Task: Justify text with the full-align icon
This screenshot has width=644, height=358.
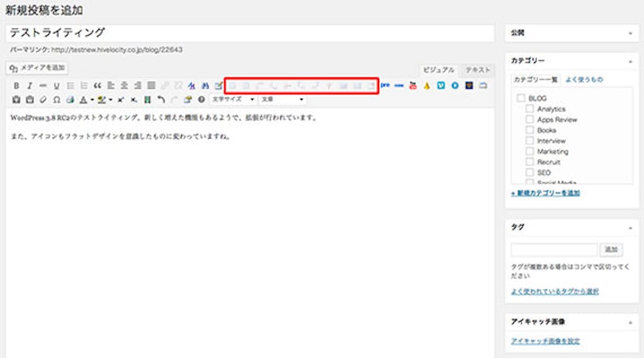Action: tap(152, 86)
